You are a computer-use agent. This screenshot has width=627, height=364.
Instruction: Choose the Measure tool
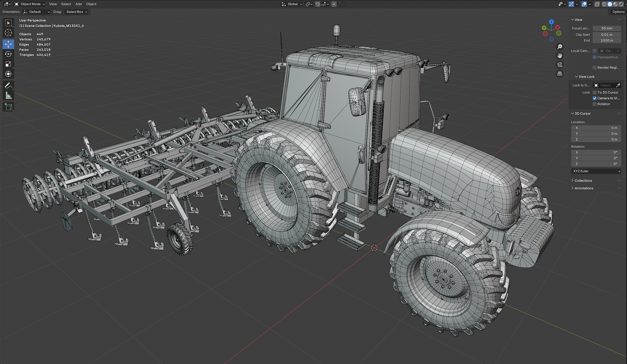pyautogui.click(x=8, y=96)
